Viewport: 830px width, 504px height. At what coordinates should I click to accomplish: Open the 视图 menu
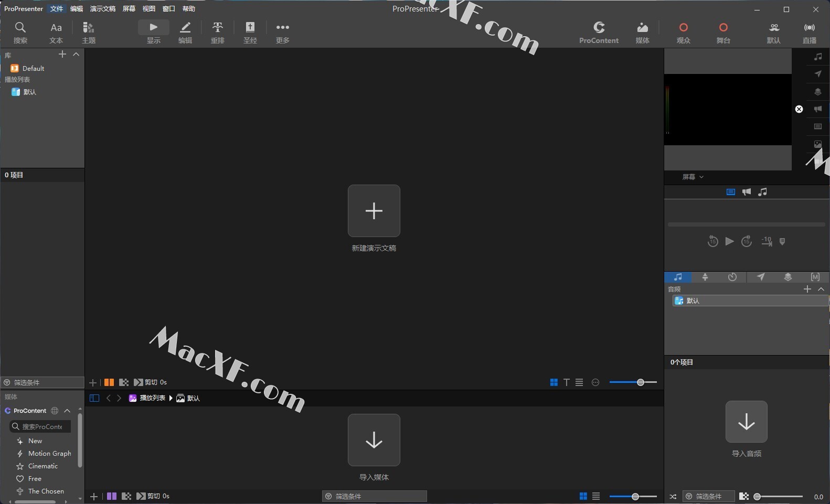tap(149, 9)
